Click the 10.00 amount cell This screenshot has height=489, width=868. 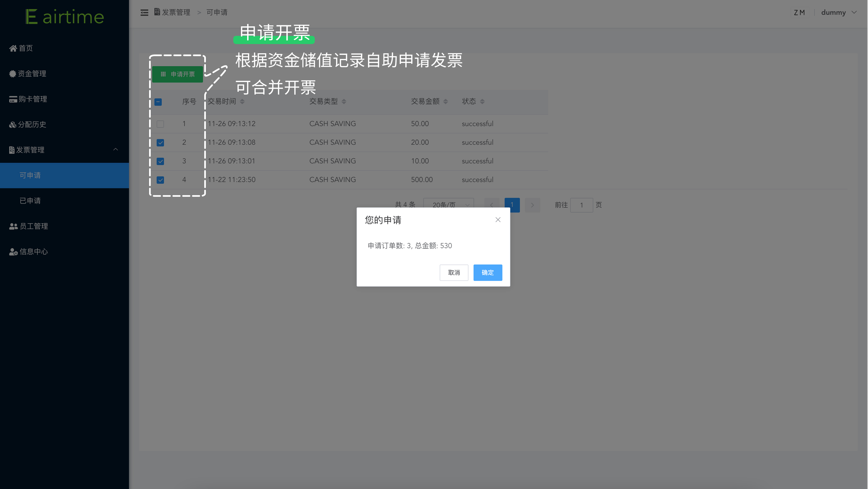[420, 161]
